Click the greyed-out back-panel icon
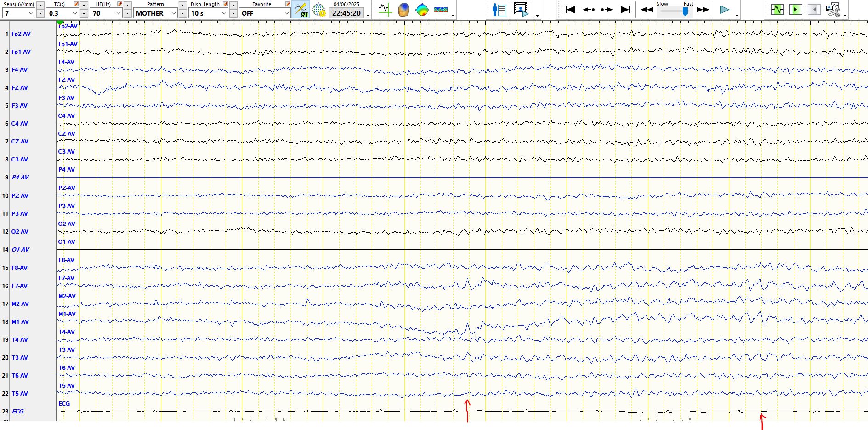 (814, 9)
